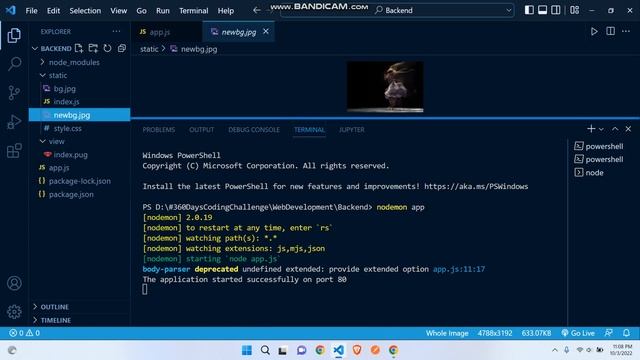640x360 pixels.
Task: Close the newbg.jpg tab
Action: [x=266, y=31]
